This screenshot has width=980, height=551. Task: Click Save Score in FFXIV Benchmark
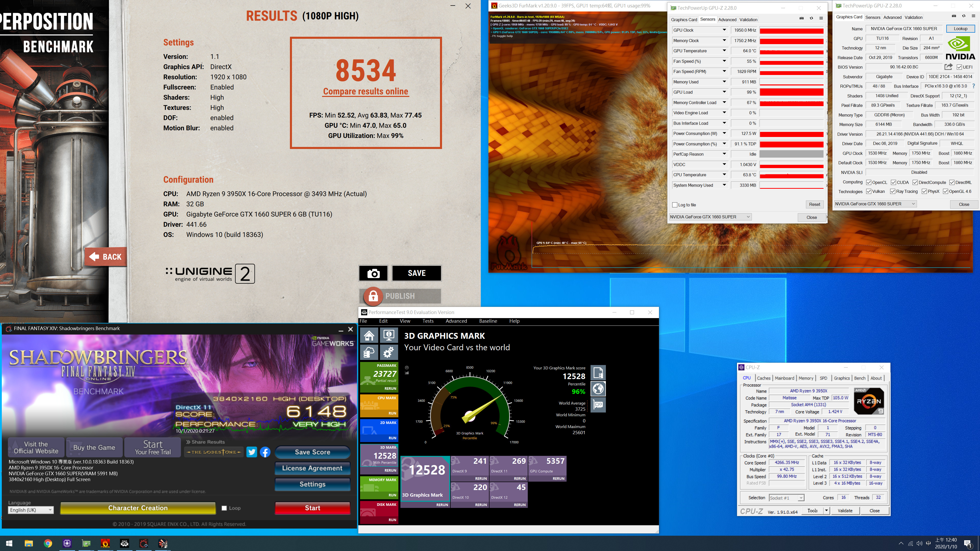pos(312,452)
